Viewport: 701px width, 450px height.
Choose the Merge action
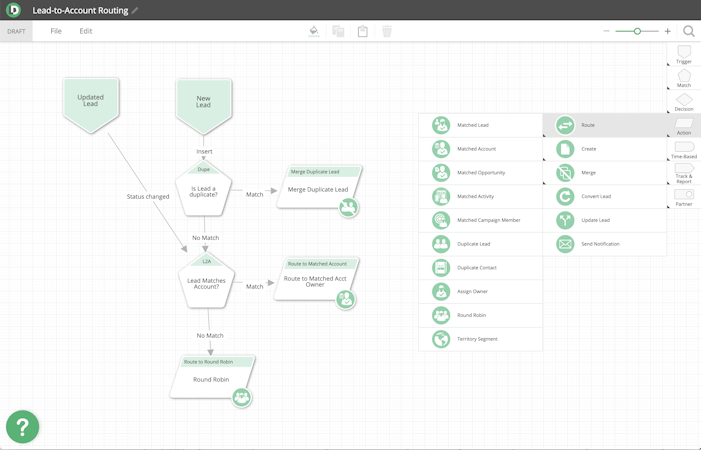[x=604, y=172]
